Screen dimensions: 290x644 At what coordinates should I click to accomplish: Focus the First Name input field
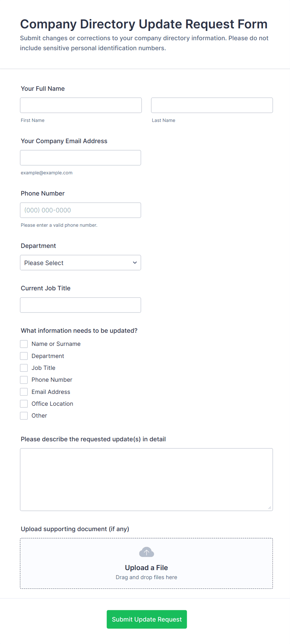pos(81,105)
